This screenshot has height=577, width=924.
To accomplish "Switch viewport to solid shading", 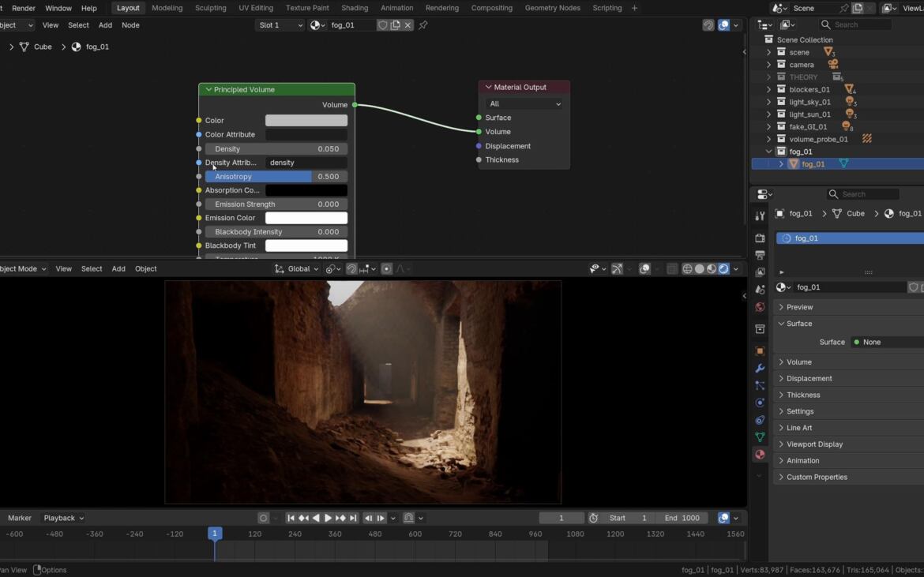I will point(700,269).
